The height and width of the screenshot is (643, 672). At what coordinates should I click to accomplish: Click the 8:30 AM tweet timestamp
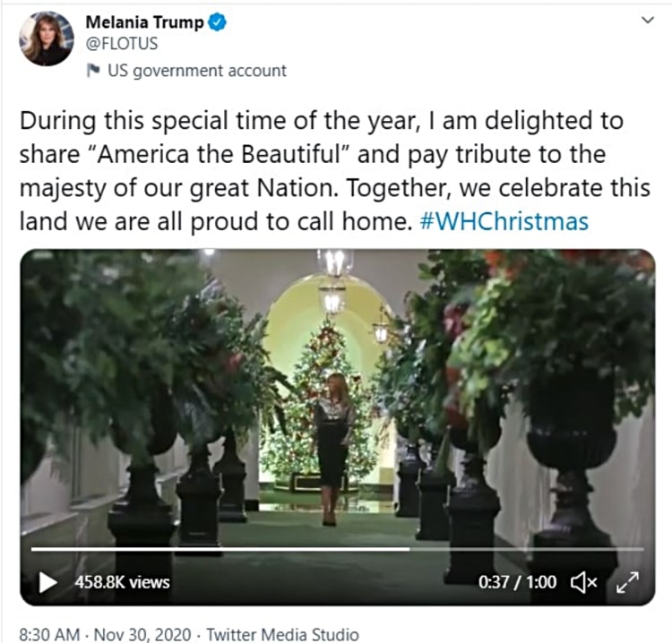point(50,634)
